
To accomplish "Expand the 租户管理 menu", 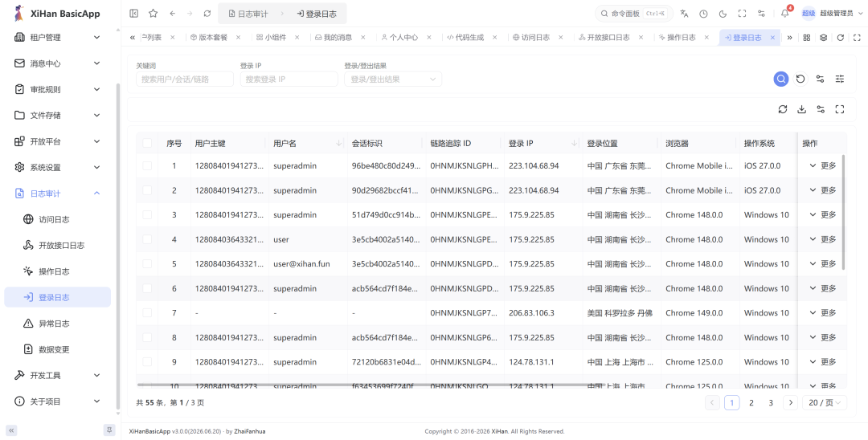I will [x=58, y=37].
